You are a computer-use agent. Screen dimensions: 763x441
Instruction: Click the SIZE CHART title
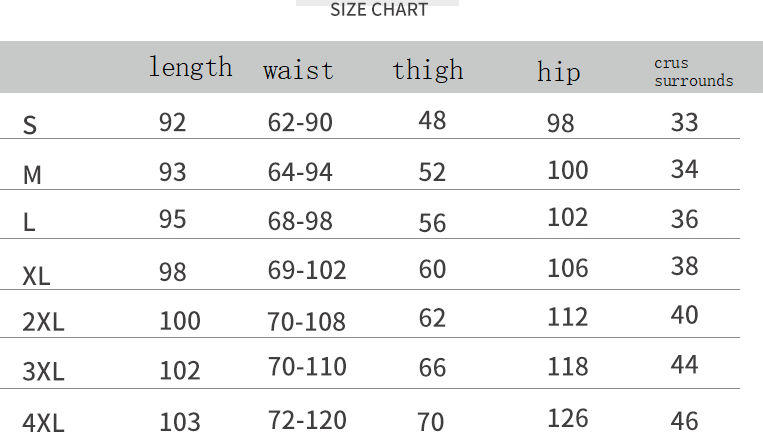coord(379,10)
